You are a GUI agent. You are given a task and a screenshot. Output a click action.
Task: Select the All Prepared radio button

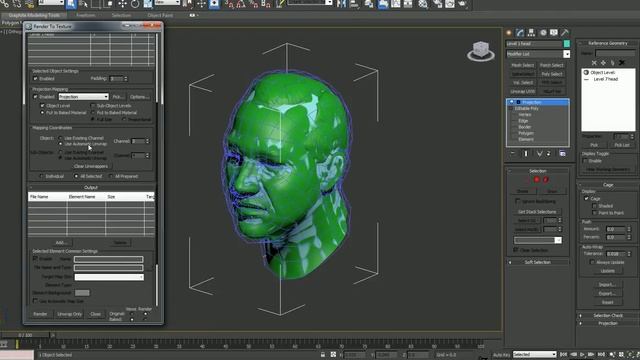[111, 176]
